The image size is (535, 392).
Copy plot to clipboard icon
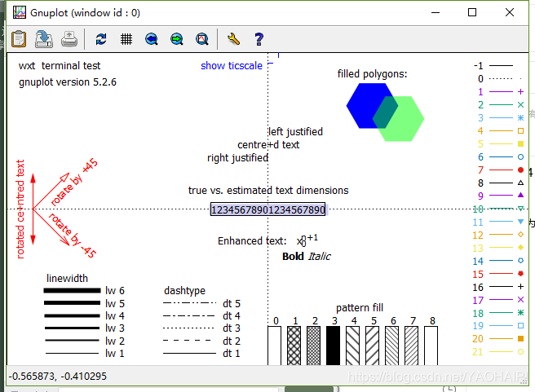19,39
